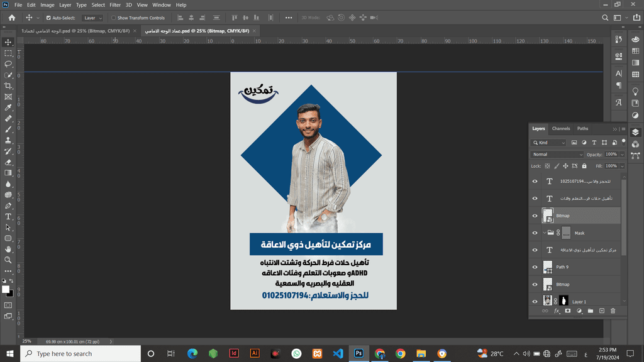Open the Layers panel menu
Image resolution: width=644 pixels, height=362 pixels.
[x=623, y=129]
